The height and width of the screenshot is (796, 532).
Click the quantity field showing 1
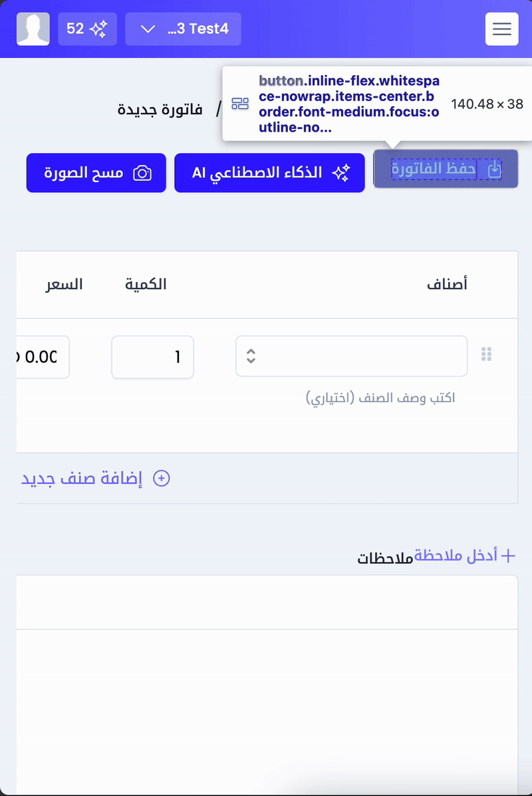[152, 357]
